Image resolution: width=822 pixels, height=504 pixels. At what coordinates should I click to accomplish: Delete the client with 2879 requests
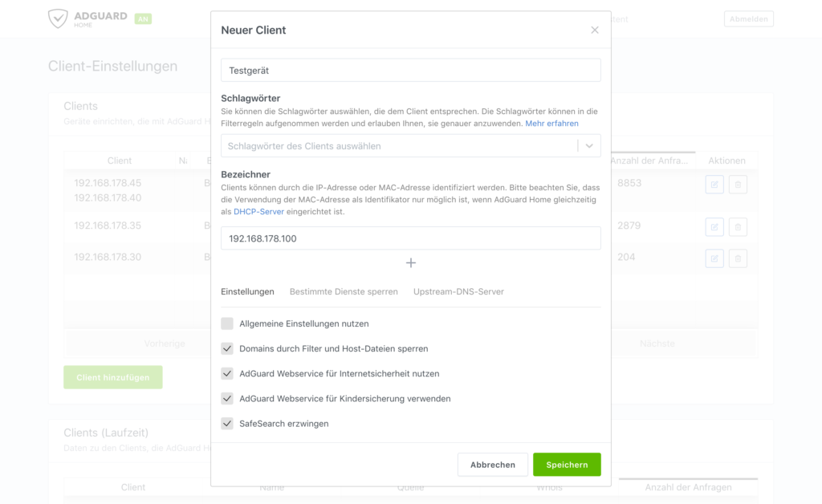click(738, 227)
